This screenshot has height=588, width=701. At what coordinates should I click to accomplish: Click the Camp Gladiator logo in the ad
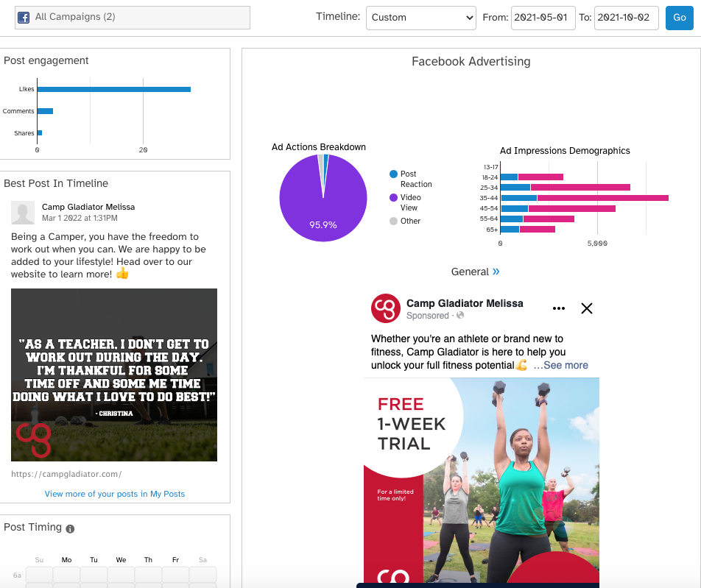point(386,308)
